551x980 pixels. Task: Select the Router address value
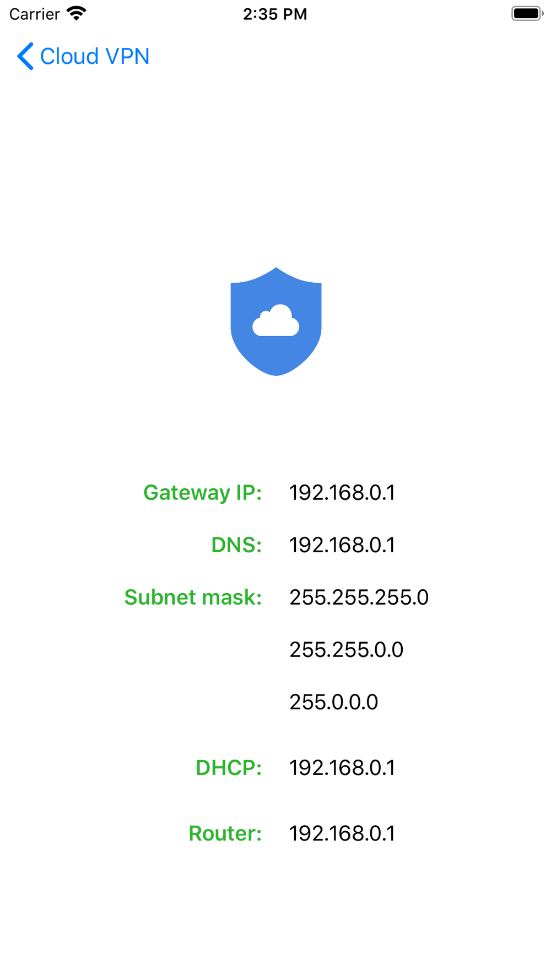[x=342, y=833]
